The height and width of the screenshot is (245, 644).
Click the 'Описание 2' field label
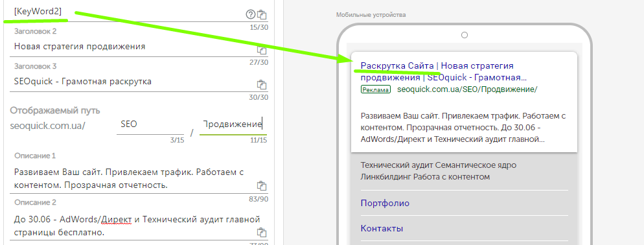(x=35, y=203)
